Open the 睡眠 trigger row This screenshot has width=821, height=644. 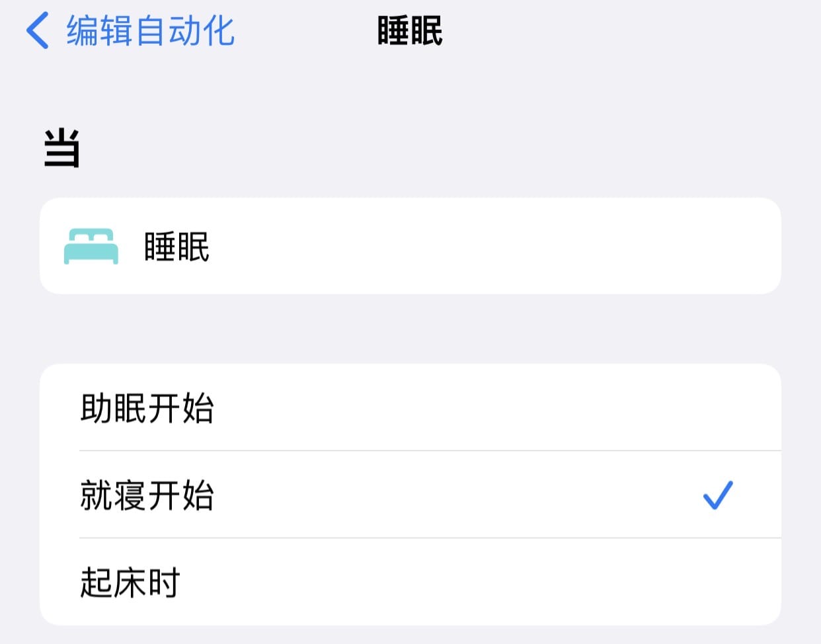click(x=411, y=246)
